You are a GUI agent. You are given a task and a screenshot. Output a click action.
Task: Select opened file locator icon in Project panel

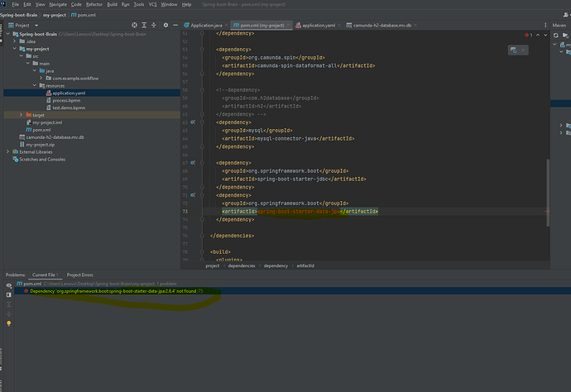[x=134, y=25]
